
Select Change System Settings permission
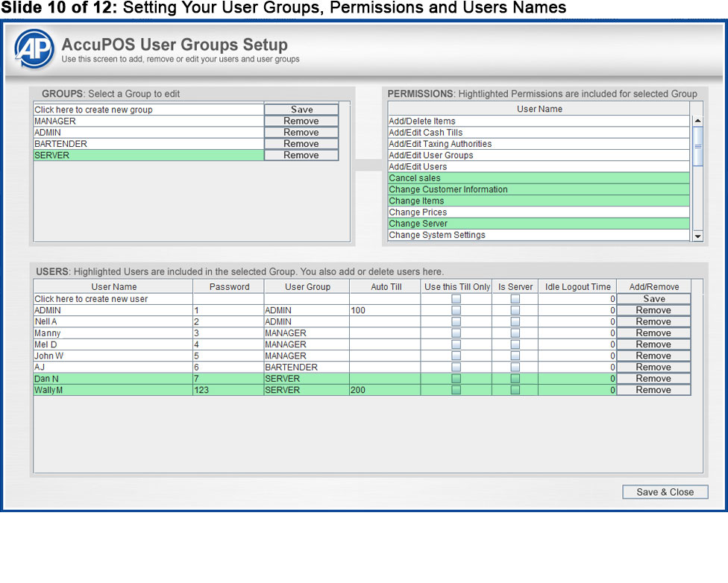539,234
